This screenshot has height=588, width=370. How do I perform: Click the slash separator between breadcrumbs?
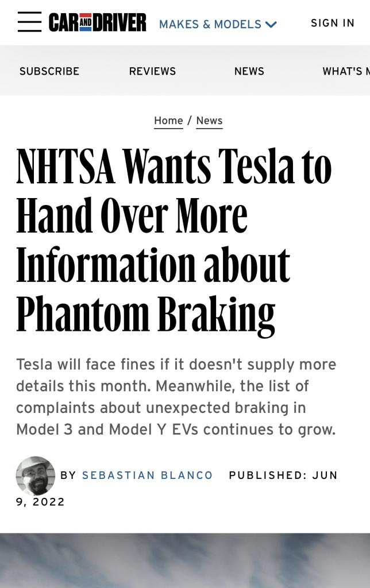(190, 121)
